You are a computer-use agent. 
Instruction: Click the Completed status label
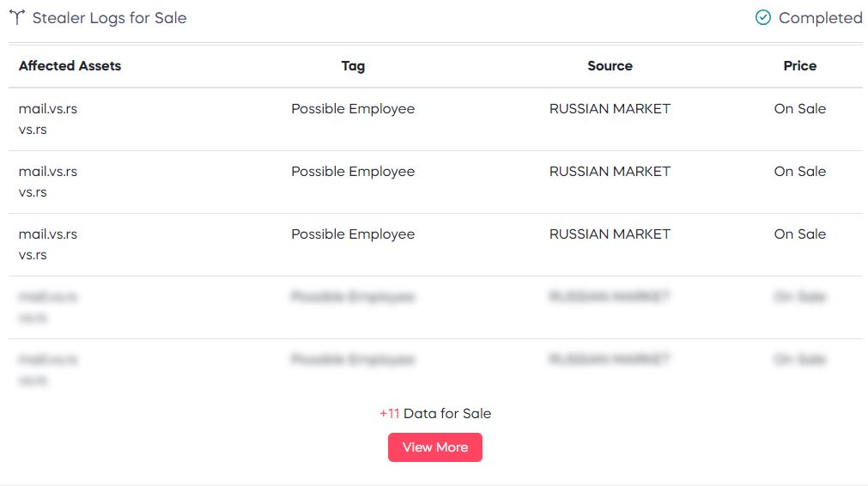point(821,18)
